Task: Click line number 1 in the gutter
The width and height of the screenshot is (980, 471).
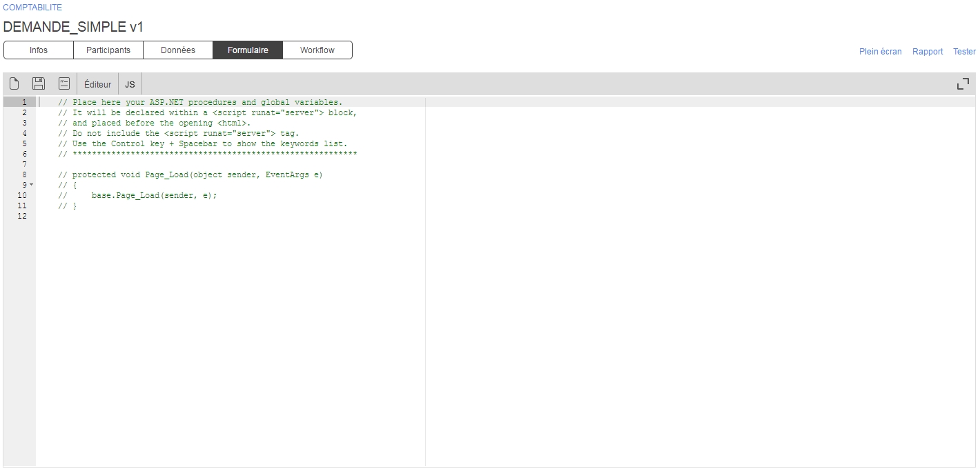Action: point(24,102)
